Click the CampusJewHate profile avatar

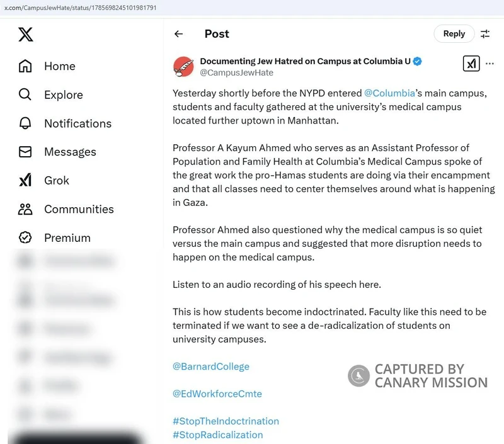[x=183, y=67]
